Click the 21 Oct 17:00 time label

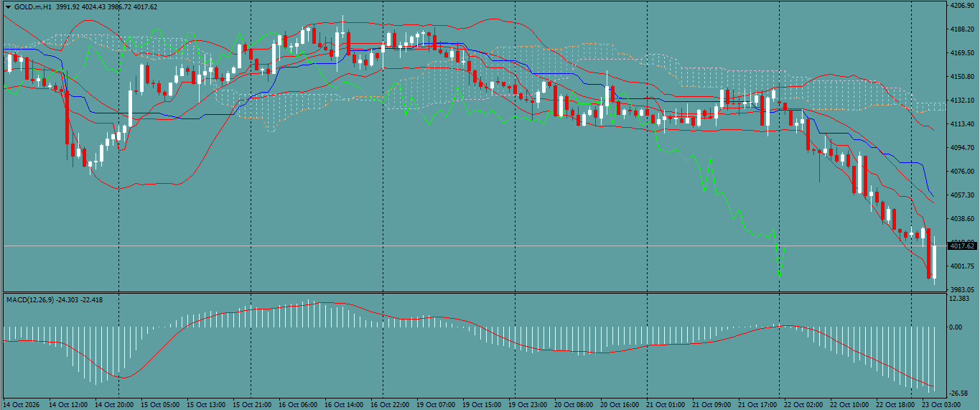tap(758, 405)
